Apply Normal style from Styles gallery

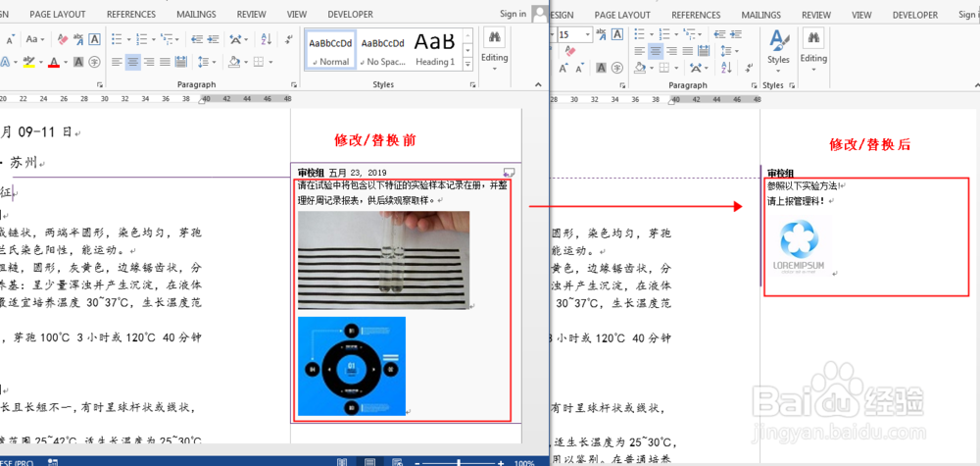330,49
